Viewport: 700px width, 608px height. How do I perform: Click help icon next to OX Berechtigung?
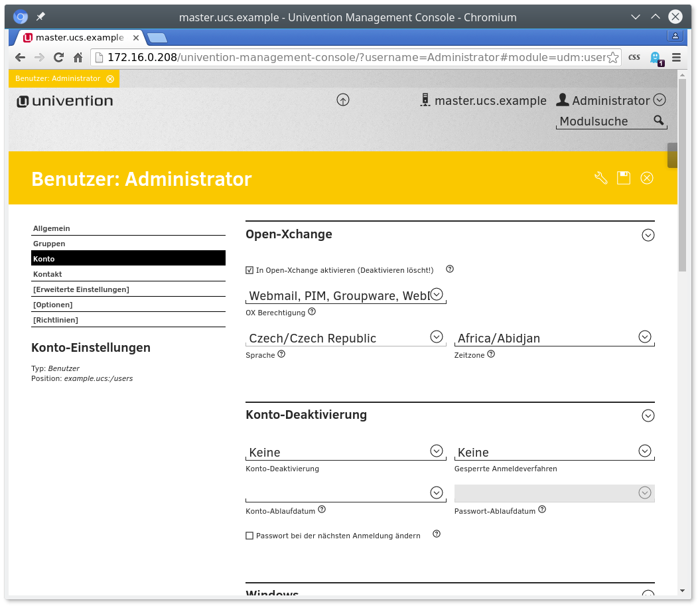pos(312,311)
